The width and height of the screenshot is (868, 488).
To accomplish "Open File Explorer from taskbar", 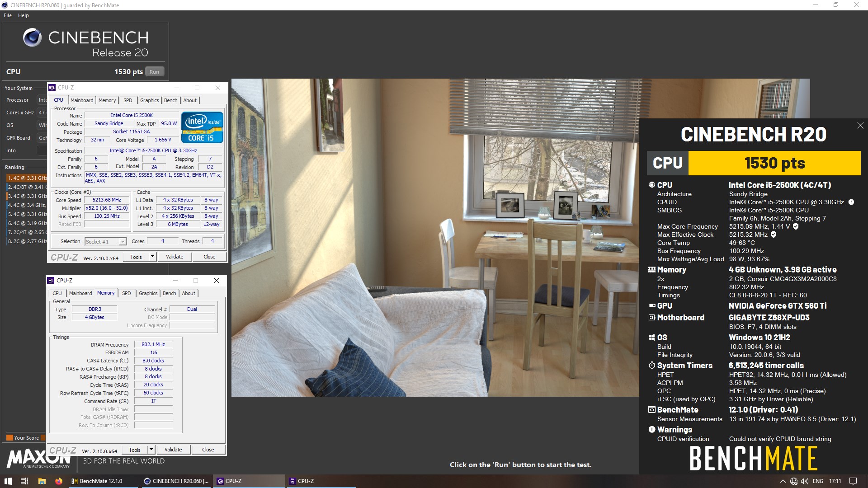I will coord(42,481).
